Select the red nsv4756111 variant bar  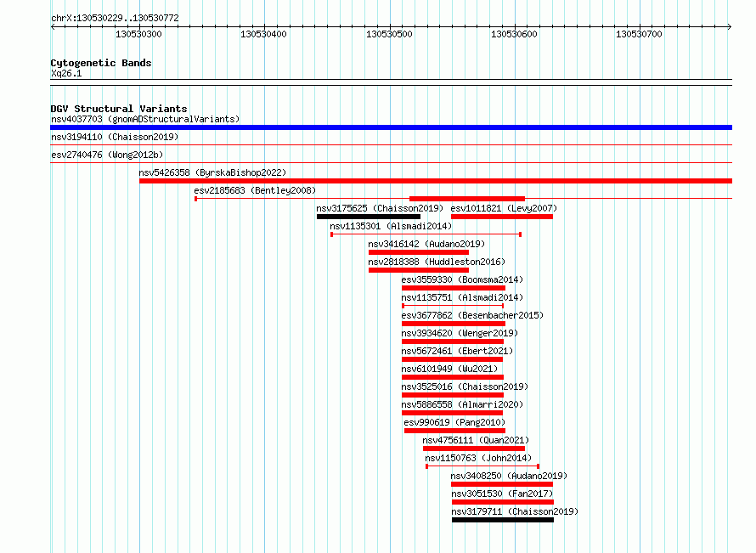click(x=474, y=449)
